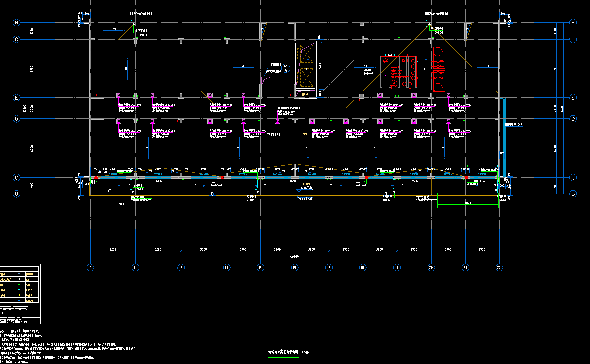
Task: Click the green-underlined drawing title text
Action: point(283,352)
